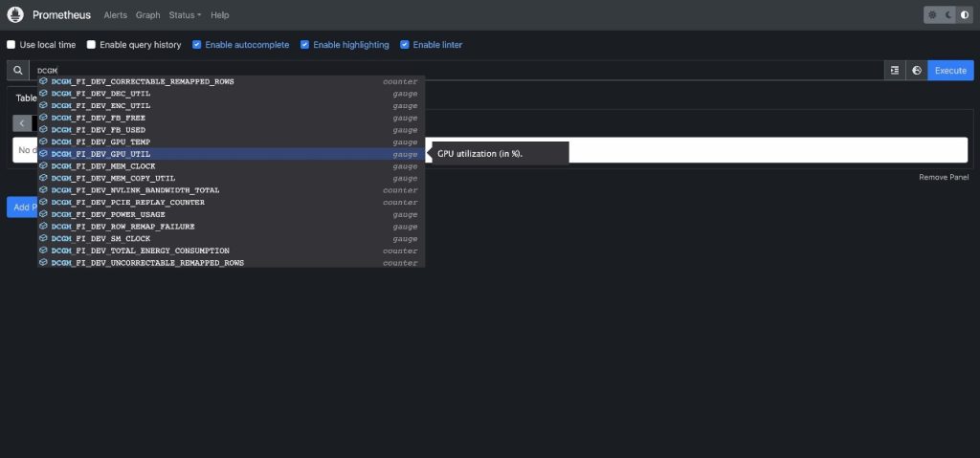
Task: Go to the Graph page
Action: 148,15
